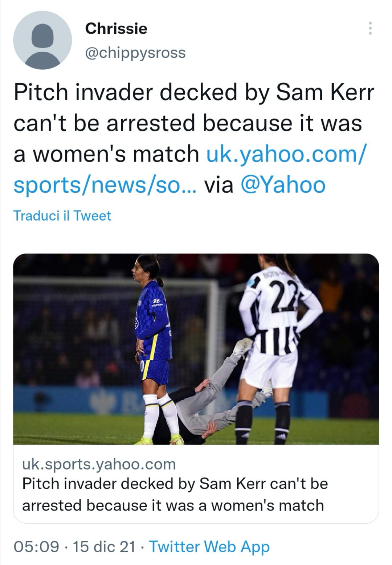Click the tweet text body
The width and height of the screenshot is (392, 565).
point(193,138)
